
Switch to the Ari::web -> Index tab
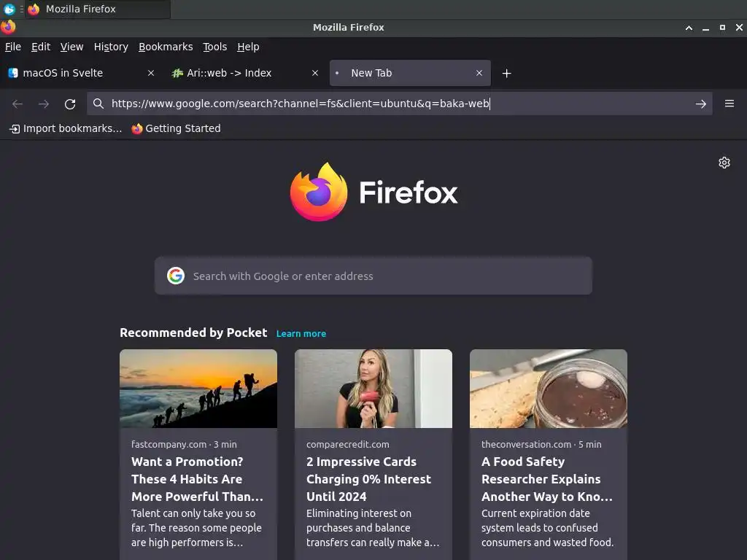pyautogui.click(x=245, y=73)
